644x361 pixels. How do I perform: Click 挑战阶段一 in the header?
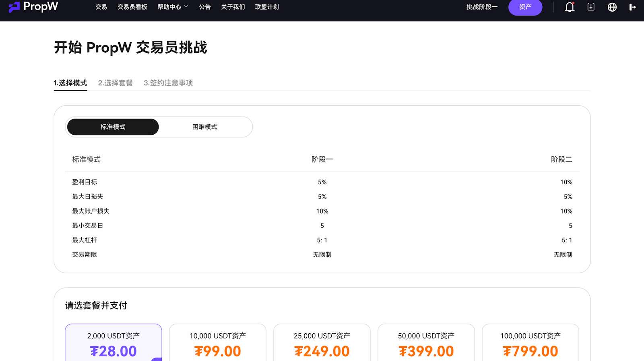[x=482, y=7]
